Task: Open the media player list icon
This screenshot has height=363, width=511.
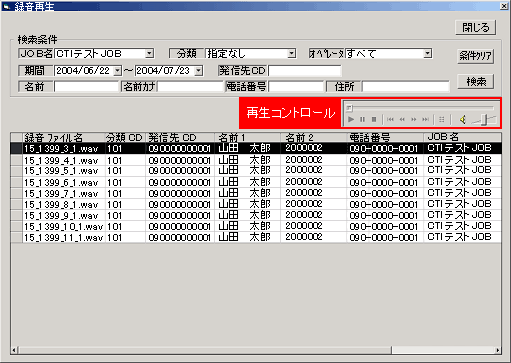Action: pos(442,119)
